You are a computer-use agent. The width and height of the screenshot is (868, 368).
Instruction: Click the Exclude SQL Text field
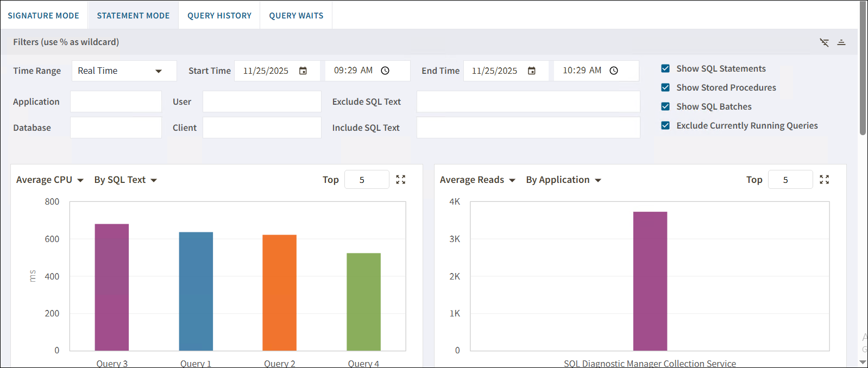click(528, 101)
